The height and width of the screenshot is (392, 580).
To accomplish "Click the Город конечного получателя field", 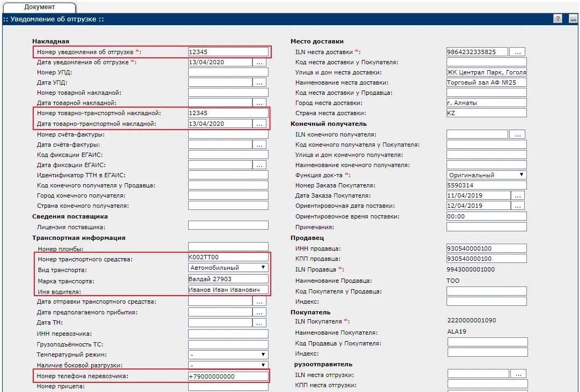I will click(228, 195).
